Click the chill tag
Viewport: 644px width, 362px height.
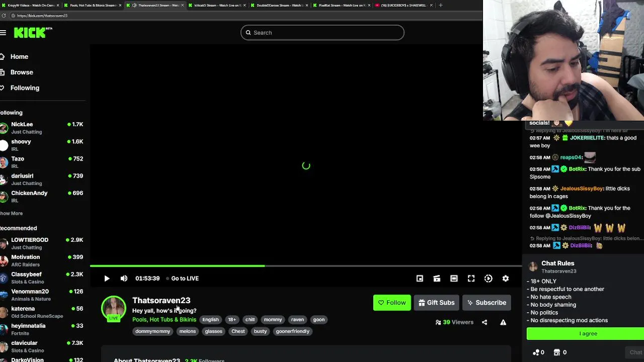250,320
